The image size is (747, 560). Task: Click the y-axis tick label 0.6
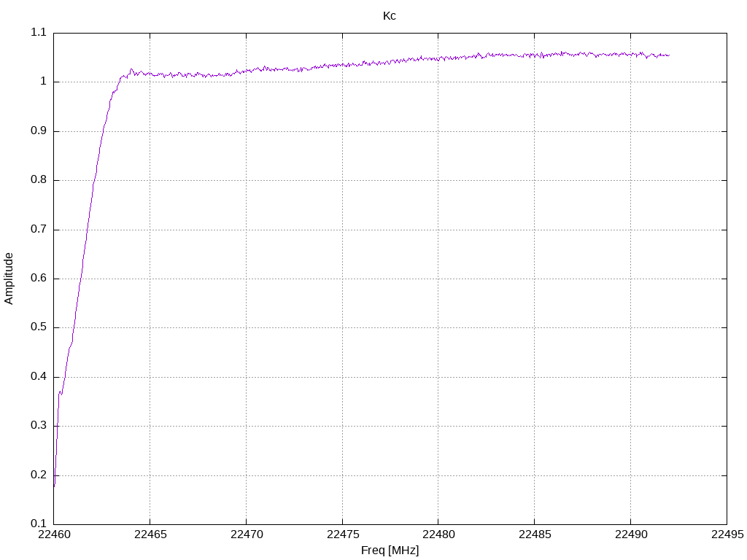point(39,278)
